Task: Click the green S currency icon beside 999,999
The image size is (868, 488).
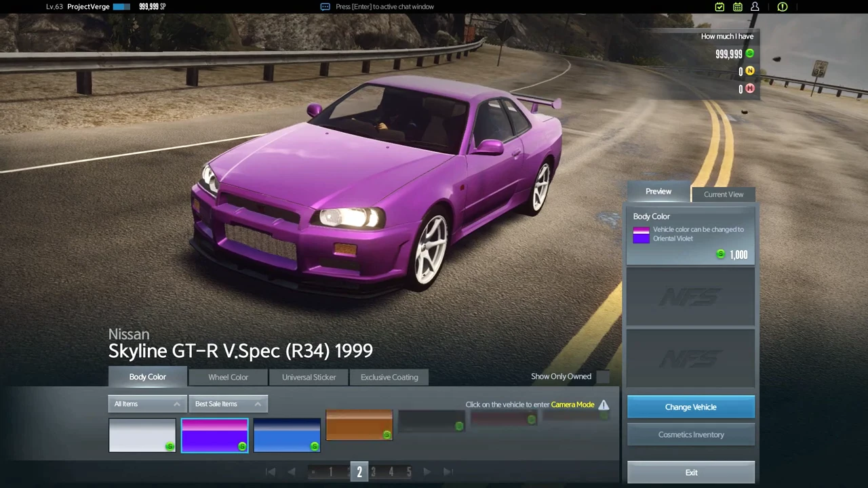Action: (750, 54)
